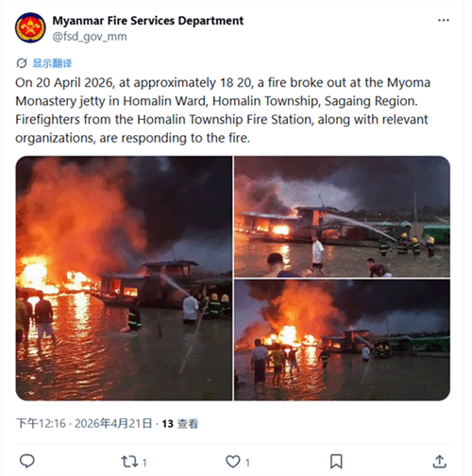Open the post timestamp 下午12:16 link
472x476 pixels.
pos(41,423)
